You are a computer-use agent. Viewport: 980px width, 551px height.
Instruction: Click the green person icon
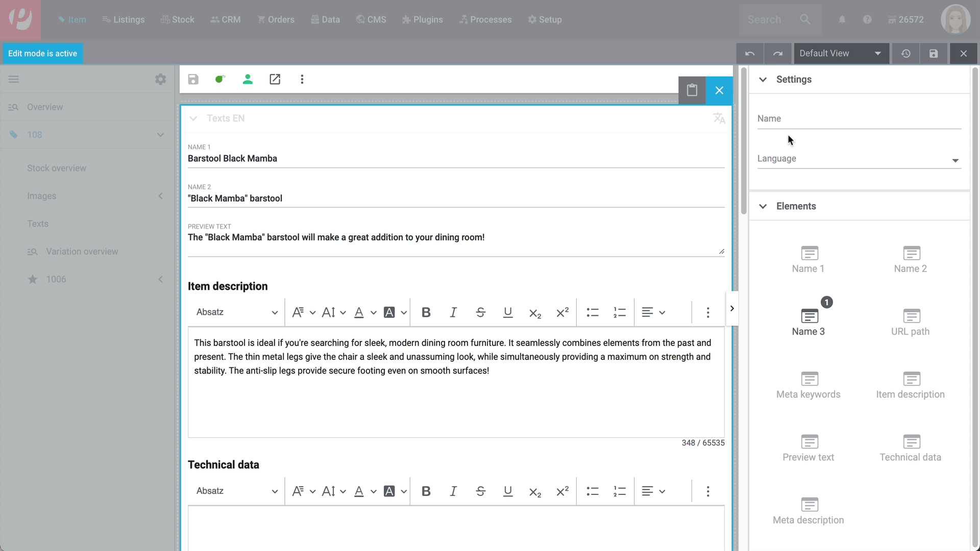248,79
